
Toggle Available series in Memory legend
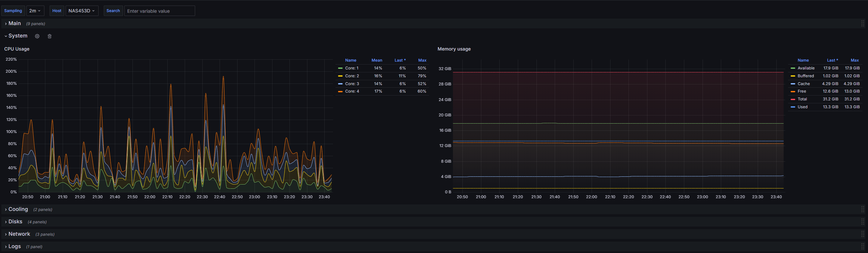tap(806, 68)
